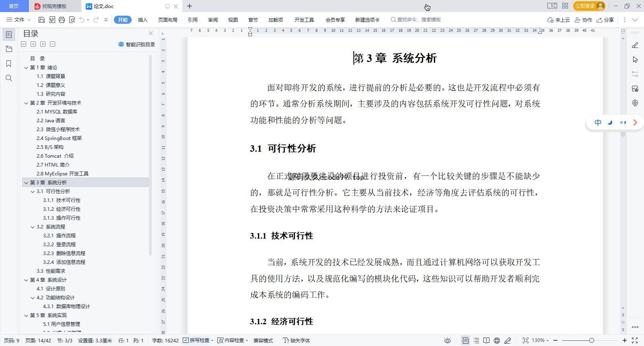The width and height of the screenshot is (644, 346).
Task: Collapse the 第3章 系统分析 tree node
Action: coord(26,183)
